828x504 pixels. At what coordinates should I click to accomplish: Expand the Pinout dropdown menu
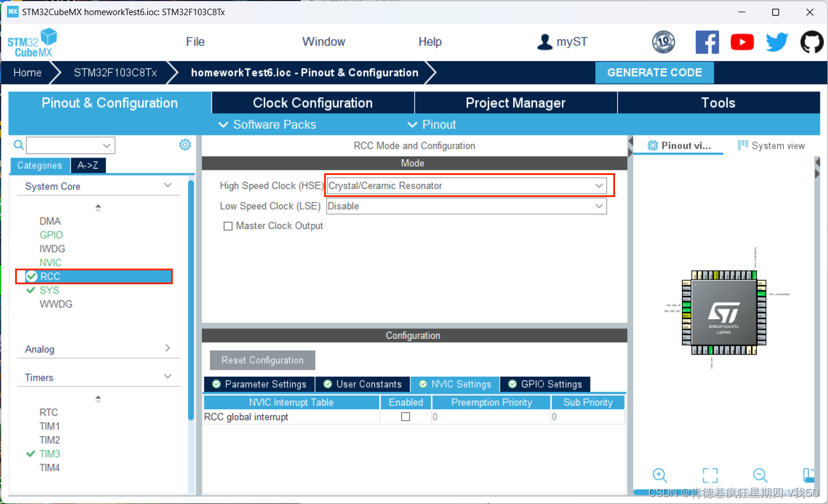[x=432, y=124]
